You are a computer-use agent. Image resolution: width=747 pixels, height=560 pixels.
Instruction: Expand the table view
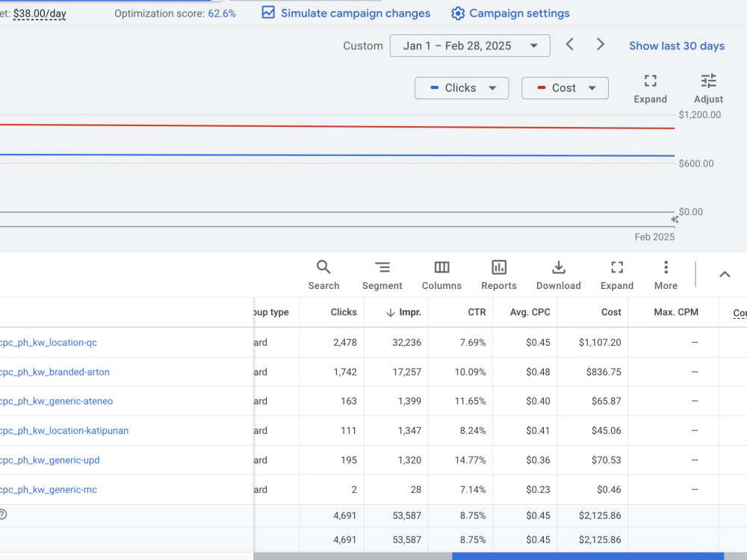617,276
